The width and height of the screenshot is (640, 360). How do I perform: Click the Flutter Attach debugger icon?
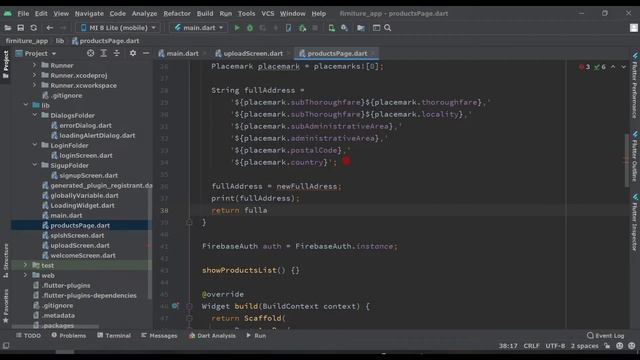point(302,28)
